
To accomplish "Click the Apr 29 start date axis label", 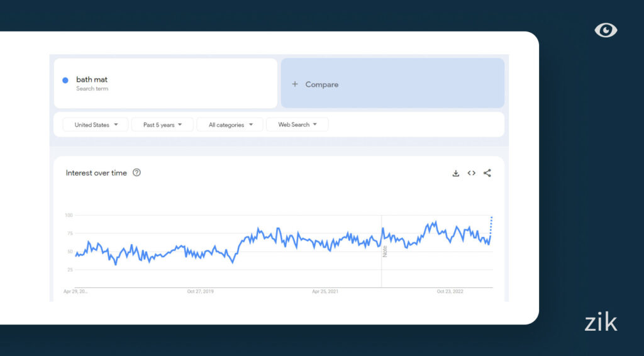I will coord(75,292).
